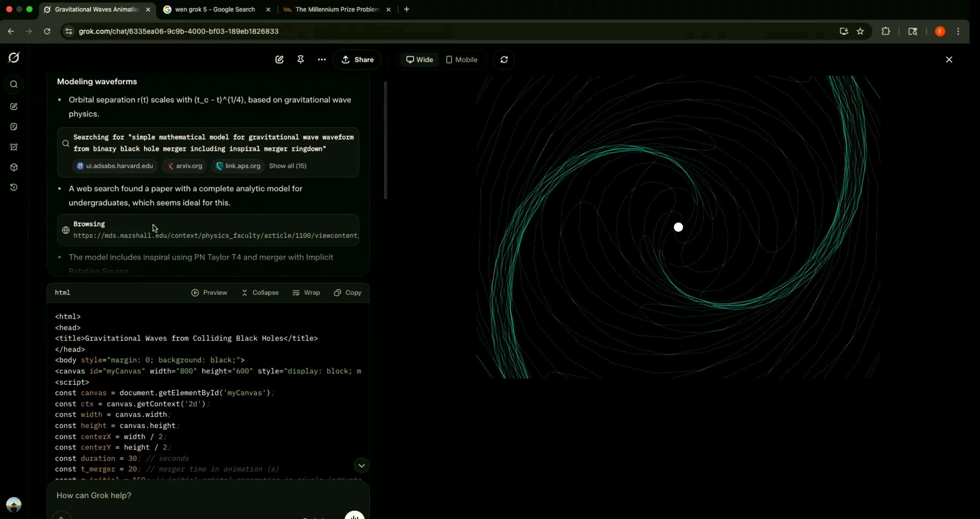The width and height of the screenshot is (980, 519).
Task: Click the searching query text row
Action: point(213,143)
